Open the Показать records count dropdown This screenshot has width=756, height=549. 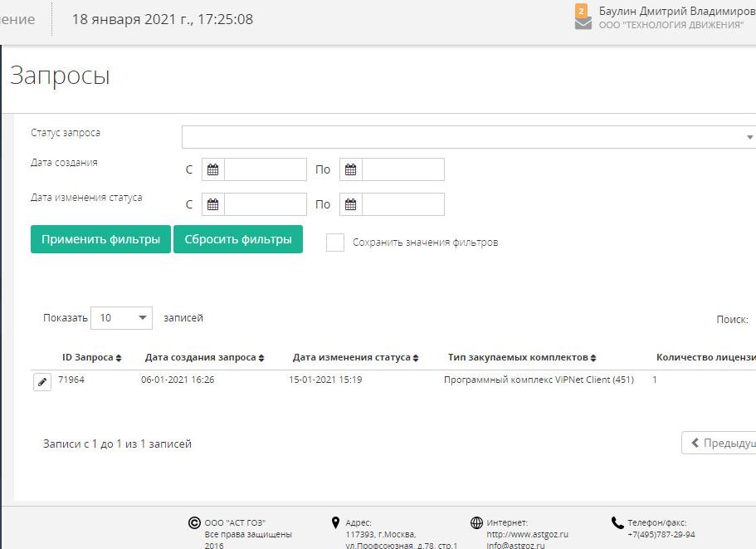click(121, 318)
